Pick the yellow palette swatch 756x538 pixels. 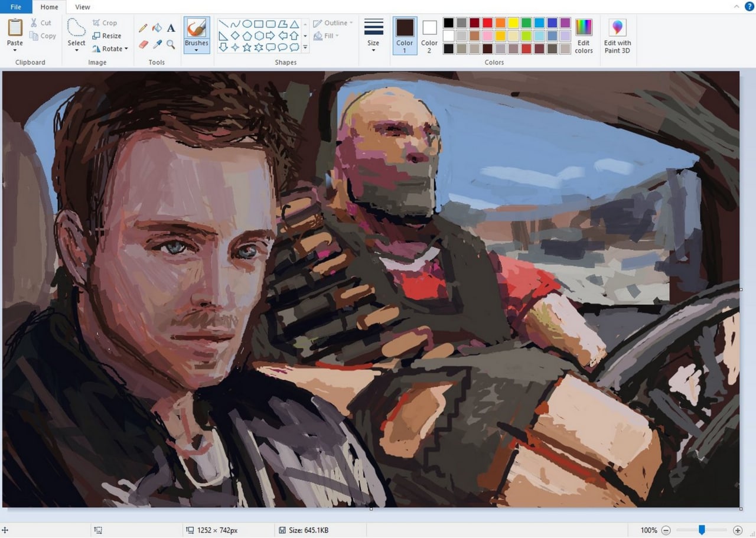pos(513,23)
